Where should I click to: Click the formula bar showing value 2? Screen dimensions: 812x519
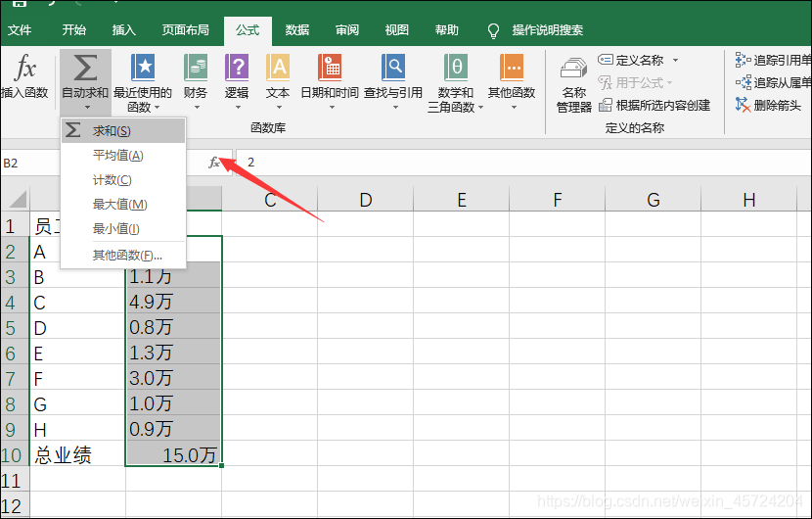(523, 163)
